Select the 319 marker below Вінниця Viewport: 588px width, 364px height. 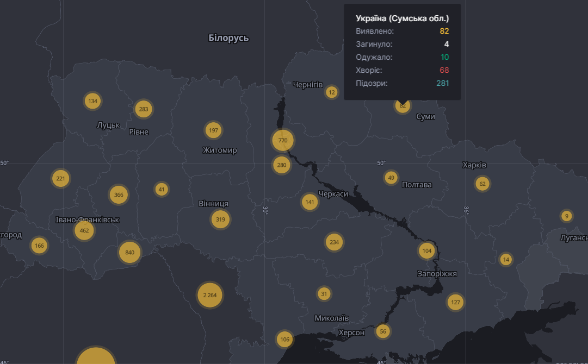click(x=220, y=219)
